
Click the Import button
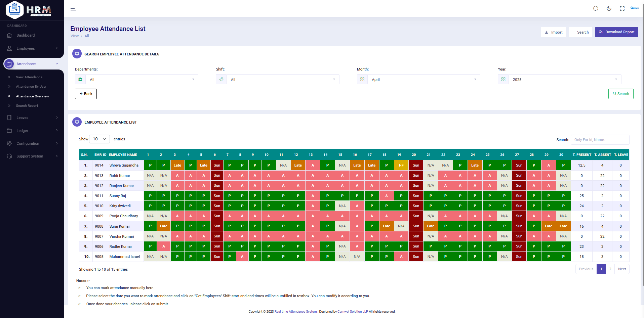(x=553, y=32)
